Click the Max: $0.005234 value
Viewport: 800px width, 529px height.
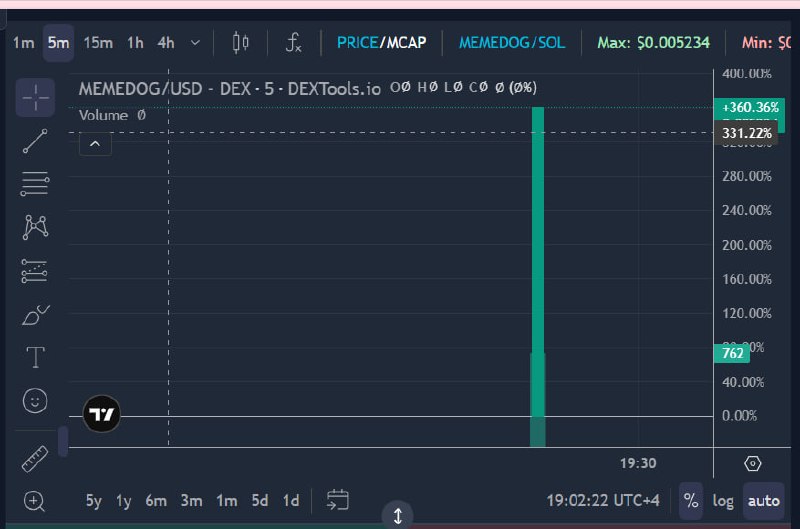[653, 42]
